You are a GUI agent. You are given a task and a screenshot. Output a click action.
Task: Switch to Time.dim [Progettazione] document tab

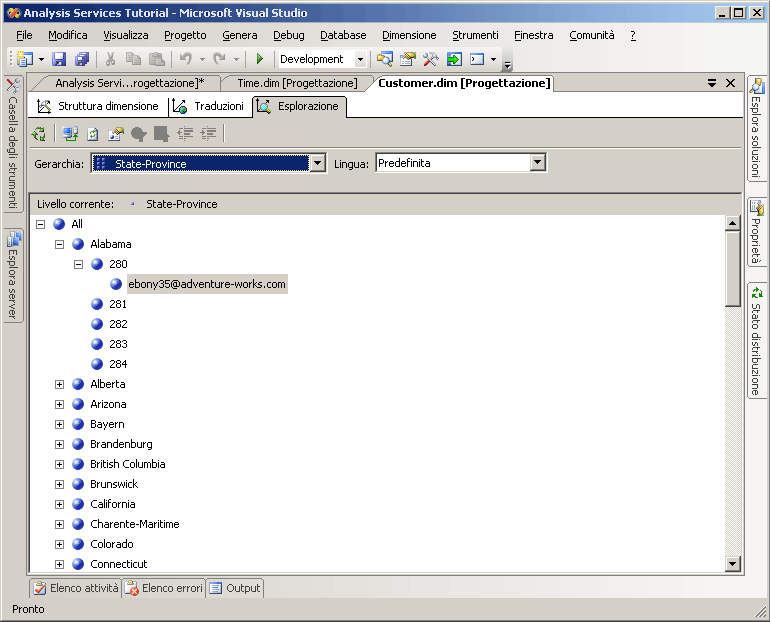click(296, 83)
